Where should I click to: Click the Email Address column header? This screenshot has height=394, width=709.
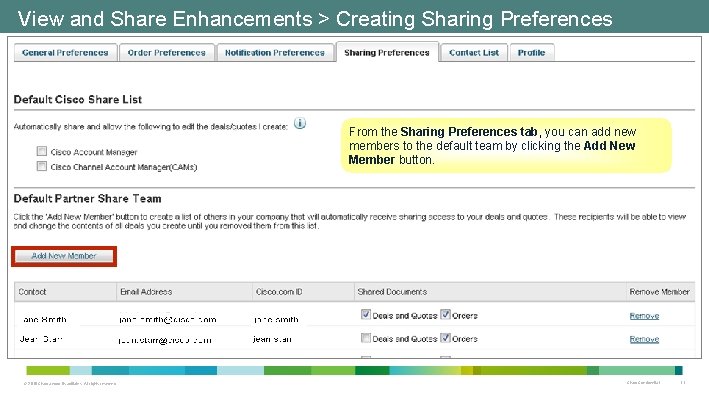[184, 292]
